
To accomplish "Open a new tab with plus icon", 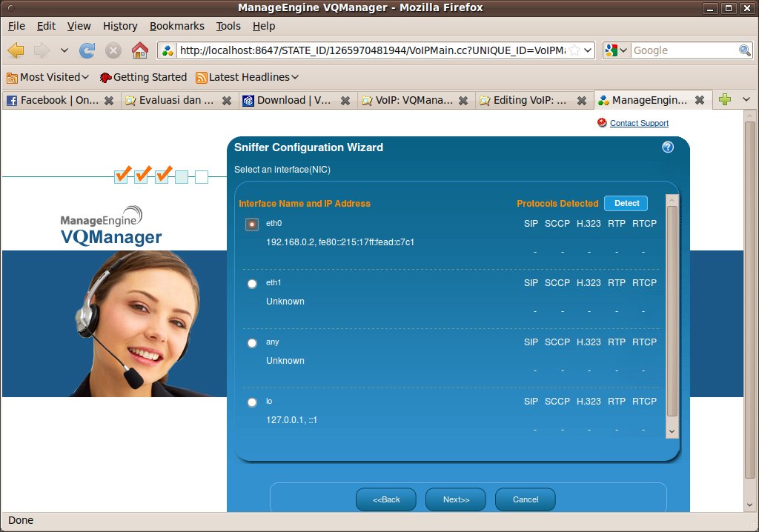I will [x=725, y=100].
